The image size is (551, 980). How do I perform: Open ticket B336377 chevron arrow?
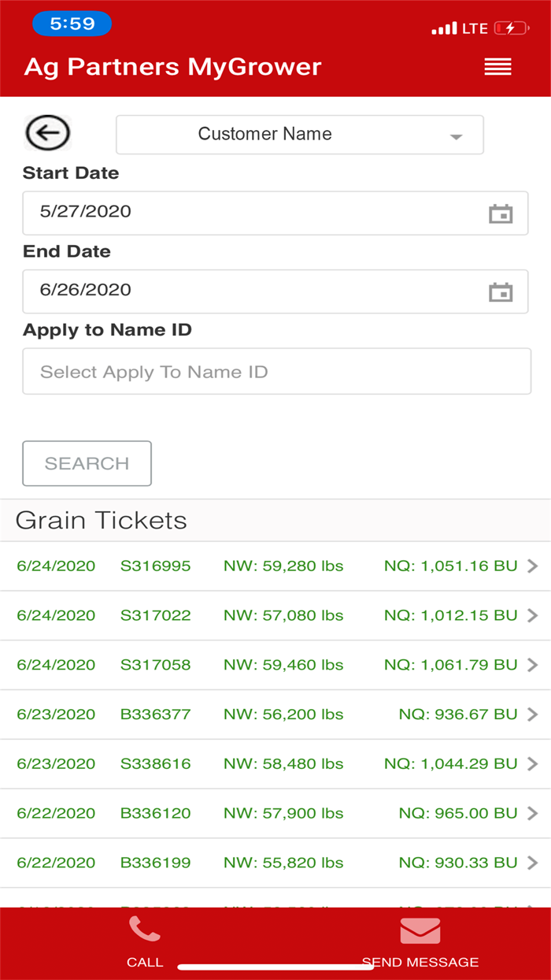(532, 715)
